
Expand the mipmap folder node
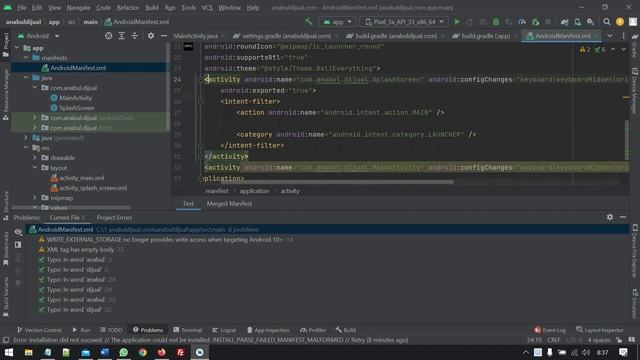[x=35, y=198]
